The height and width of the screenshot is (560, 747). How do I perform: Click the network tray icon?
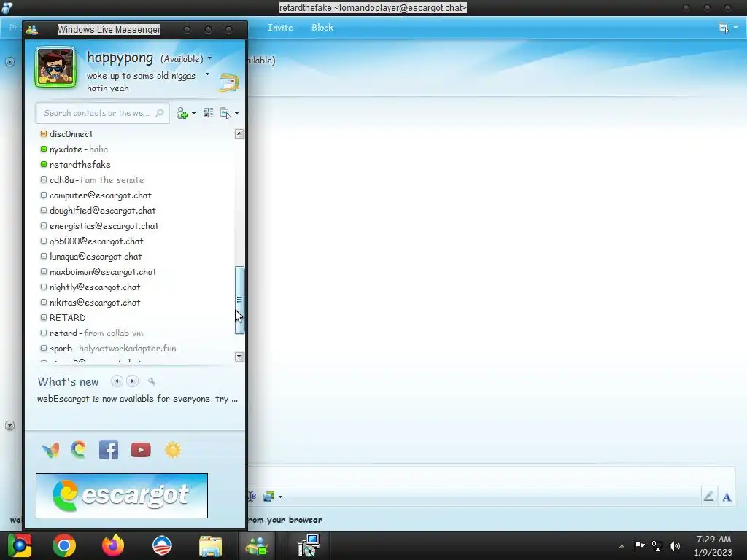pos(657,545)
